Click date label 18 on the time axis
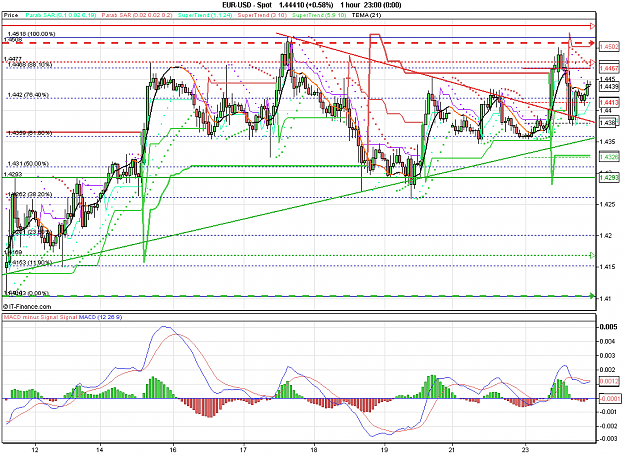Screen dimensions: 625x455 [314, 449]
